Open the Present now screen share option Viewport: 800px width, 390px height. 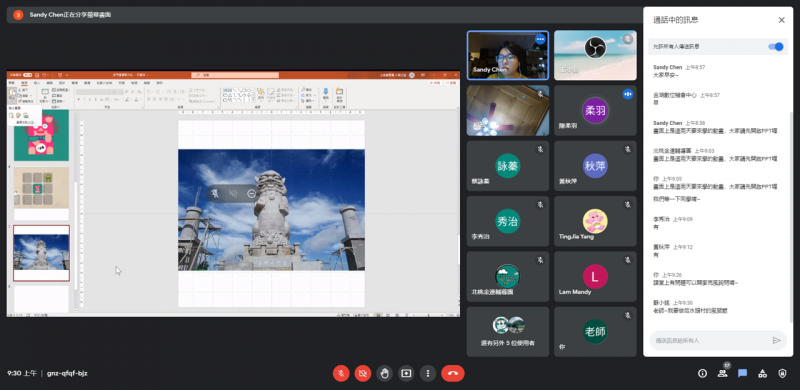406,373
